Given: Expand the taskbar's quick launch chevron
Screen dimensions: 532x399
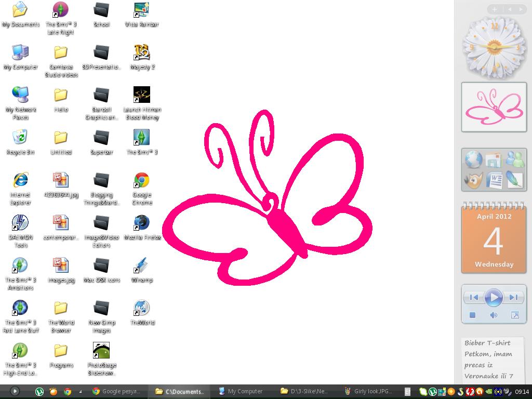Looking at the screenshot, I should pyautogui.click(x=81, y=391).
